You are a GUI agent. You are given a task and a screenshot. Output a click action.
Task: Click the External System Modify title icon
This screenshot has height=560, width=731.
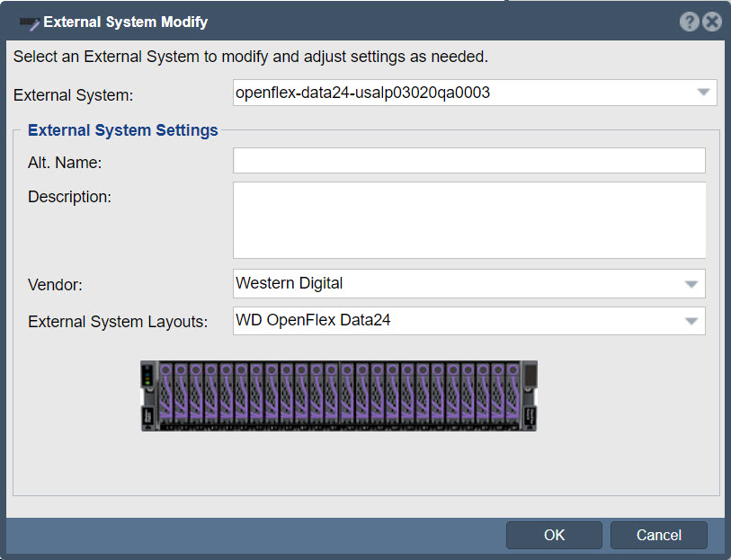tap(30, 22)
